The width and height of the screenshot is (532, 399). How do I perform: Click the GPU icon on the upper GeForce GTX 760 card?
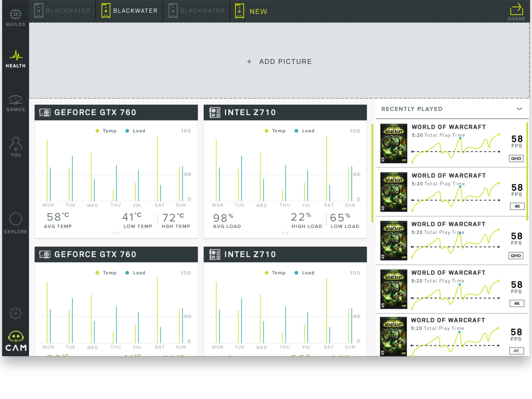click(x=45, y=112)
